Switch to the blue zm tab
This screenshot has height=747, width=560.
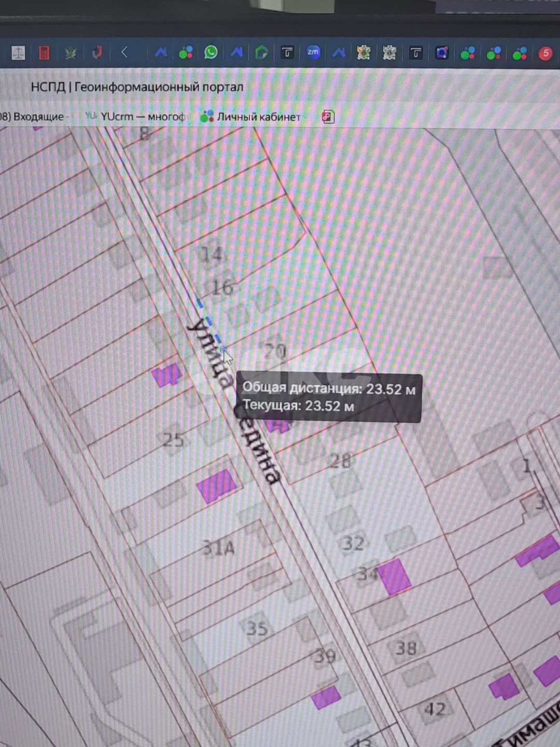pos(313,52)
